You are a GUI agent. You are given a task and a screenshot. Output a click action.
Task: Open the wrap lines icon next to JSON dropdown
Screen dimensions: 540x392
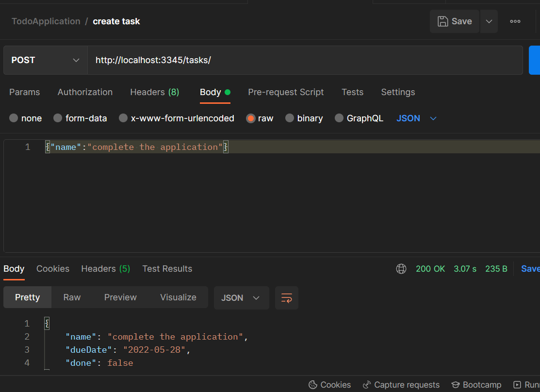(x=286, y=297)
